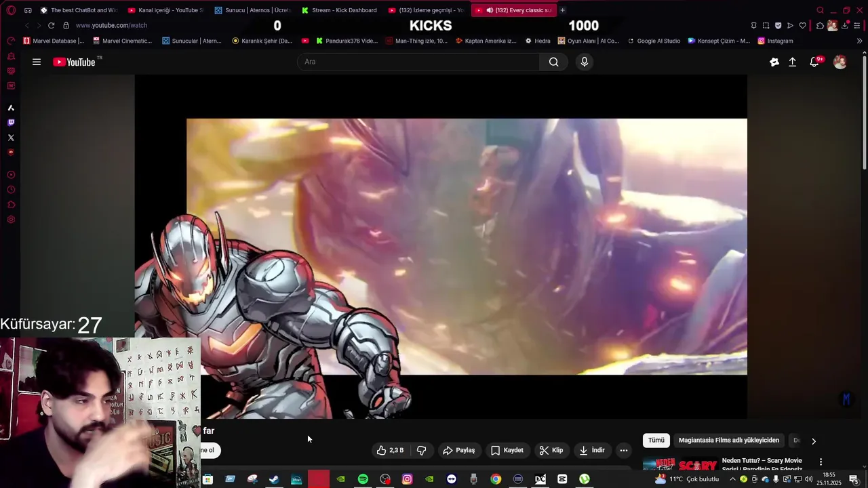This screenshot has width=868, height=488.
Task: Open X (Twitter) in the sidebar
Action: click(11, 138)
